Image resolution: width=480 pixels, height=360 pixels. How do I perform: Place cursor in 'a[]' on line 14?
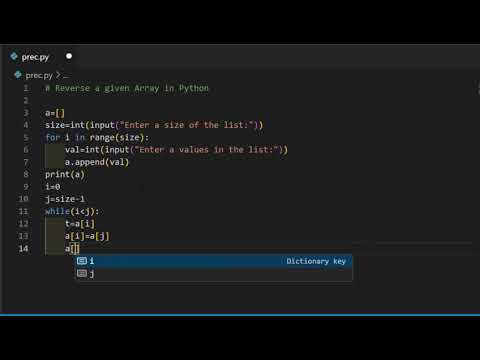click(x=72, y=249)
